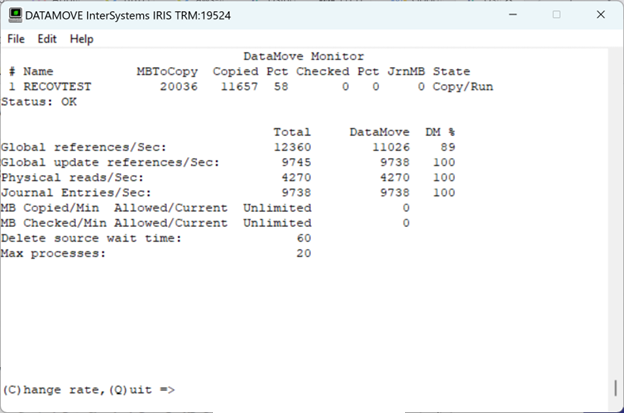The height and width of the screenshot is (413, 624).
Task: Maximize the DATAMOVE terminal window
Action: 557,15
